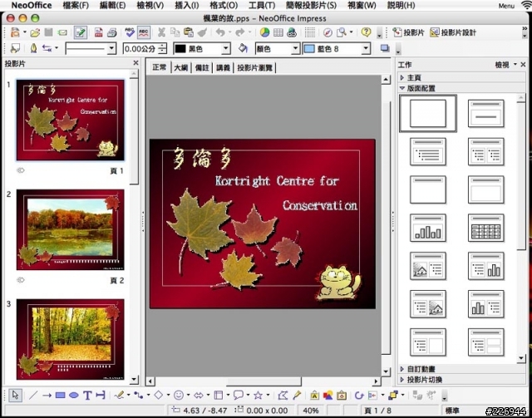Open the 黑色 line color dropdown
The width and height of the screenshot is (532, 418).
coord(226,49)
